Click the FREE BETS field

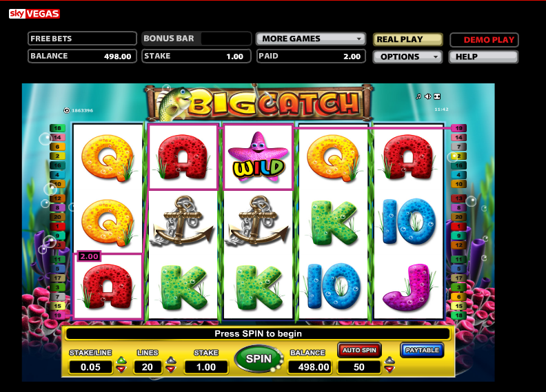82,39
